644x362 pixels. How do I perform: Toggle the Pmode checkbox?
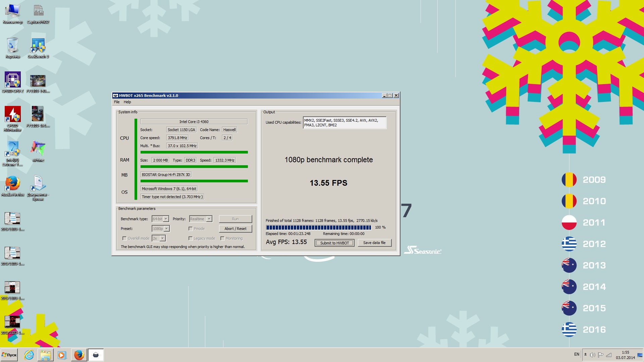point(191,229)
